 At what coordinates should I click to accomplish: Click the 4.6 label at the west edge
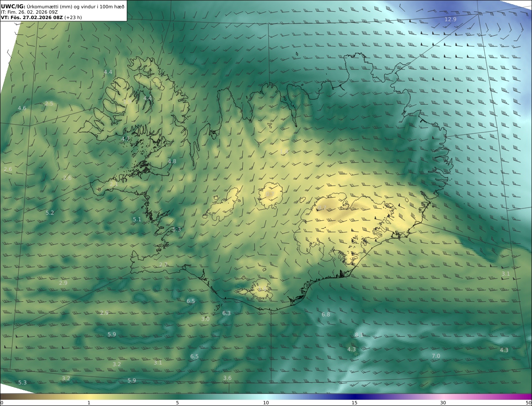tap(22, 108)
